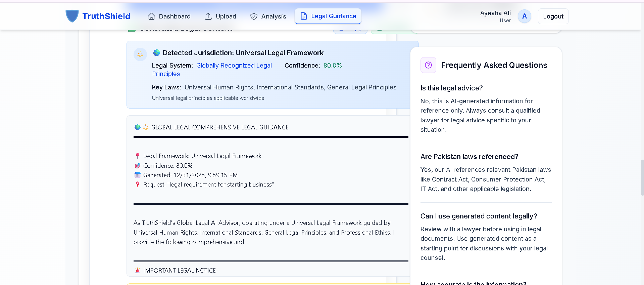Image resolution: width=644 pixels, height=285 pixels.
Task: Click the 'GLOBAL LEGAL COMPREHENSIVE LEGAL GUIDANCE' title
Action: (x=220, y=127)
